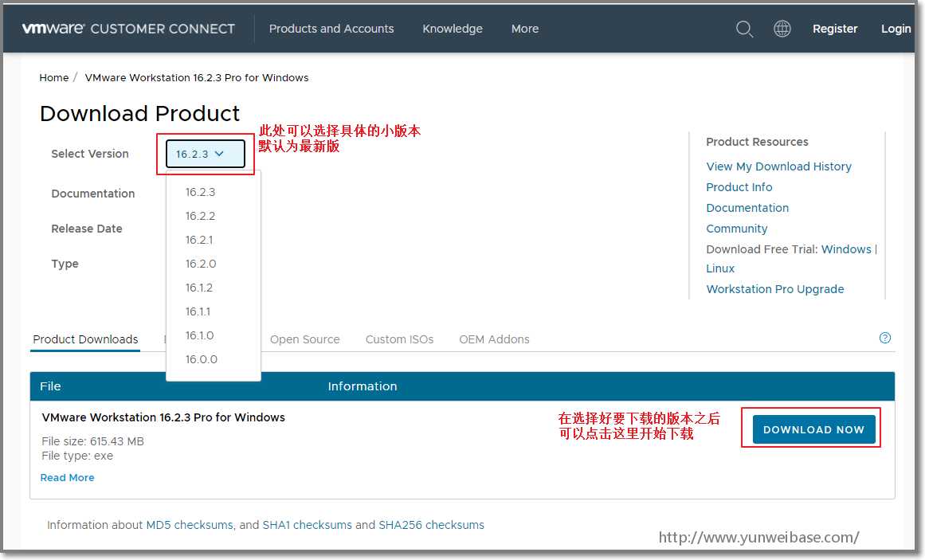Open the More menu
This screenshot has width=925, height=560.
[x=525, y=29]
